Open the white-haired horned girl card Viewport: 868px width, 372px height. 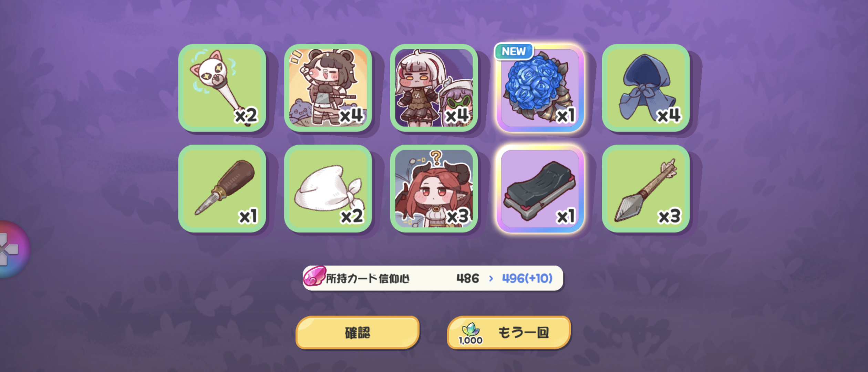(x=434, y=87)
